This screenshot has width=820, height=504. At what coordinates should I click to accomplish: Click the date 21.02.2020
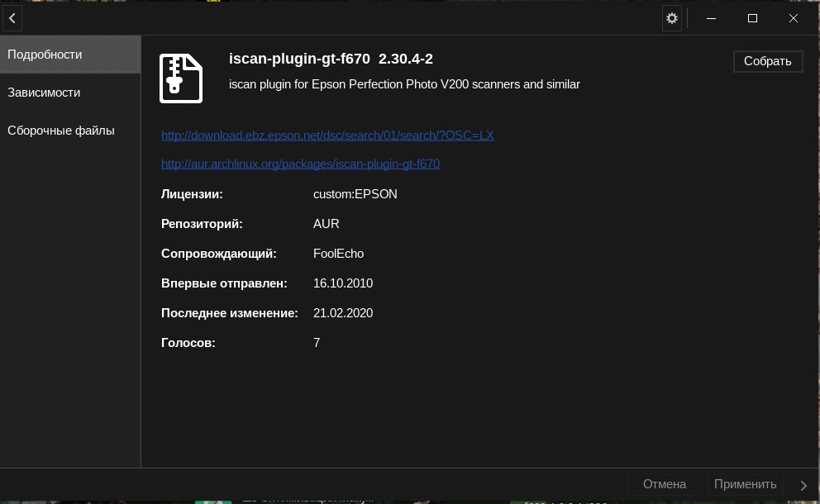343,313
